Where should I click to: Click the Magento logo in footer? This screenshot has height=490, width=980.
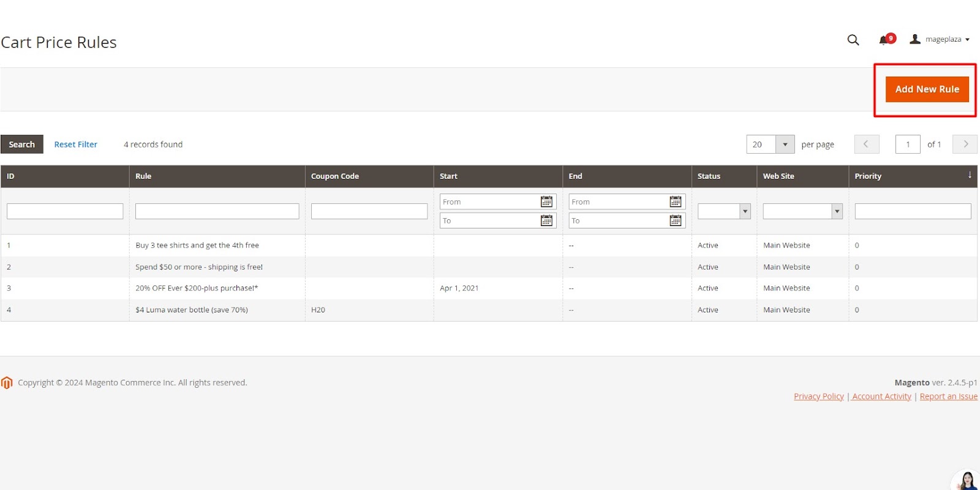tap(7, 383)
